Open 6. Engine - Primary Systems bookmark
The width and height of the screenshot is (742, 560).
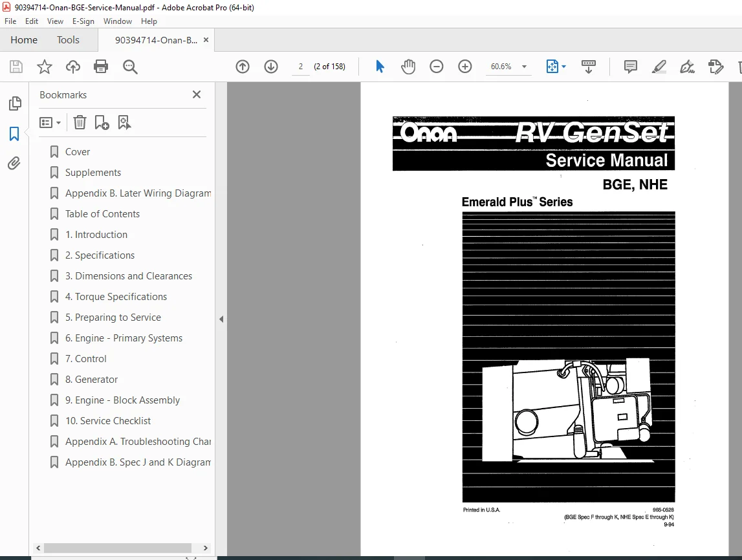(124, 338)
